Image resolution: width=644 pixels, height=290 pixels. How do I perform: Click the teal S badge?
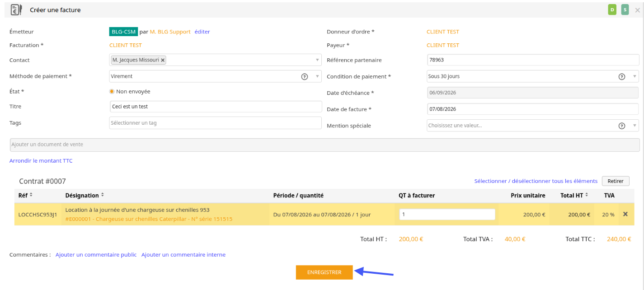pos(625,9)
